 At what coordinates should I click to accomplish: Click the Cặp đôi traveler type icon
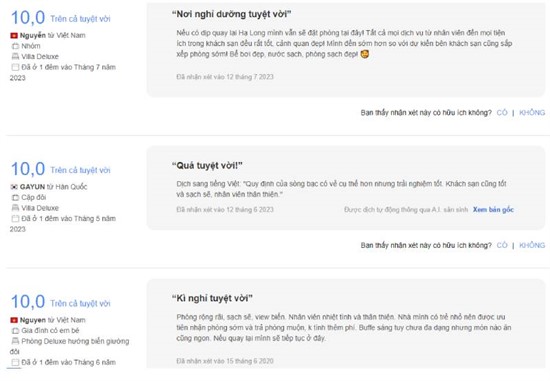(x=15, y=197)
